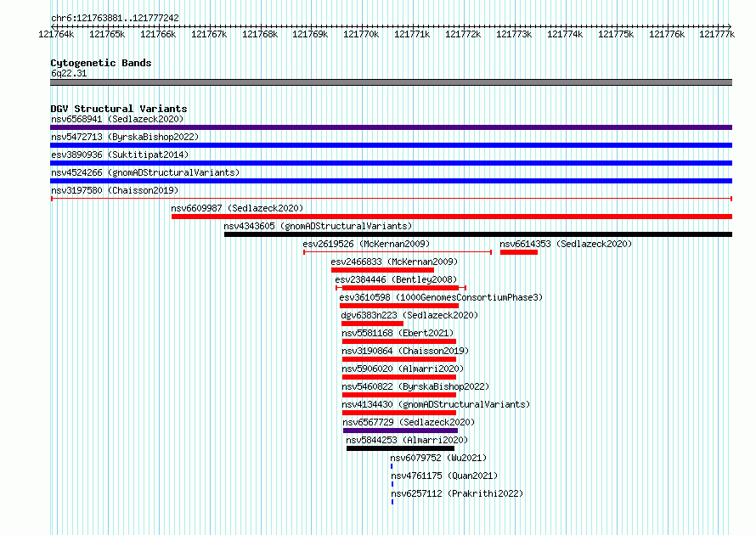This screenshot has height=535, width=756.
Task: Click the red bar under nsv5906020
Action: pyautogui.click(x=399, y=377)
